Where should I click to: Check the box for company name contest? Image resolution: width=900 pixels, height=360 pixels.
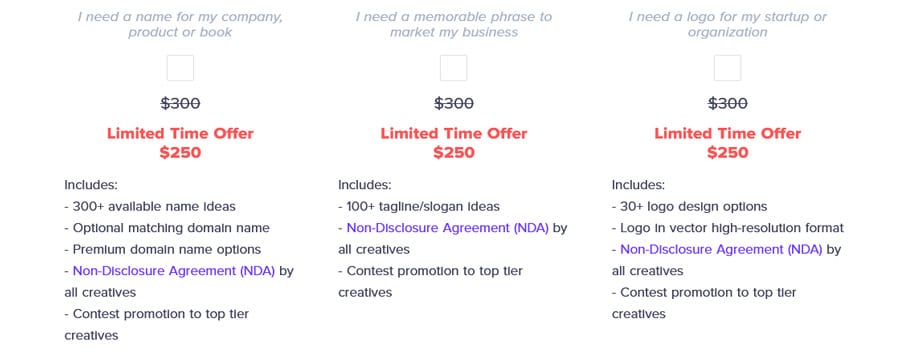[x=180, y=68]
